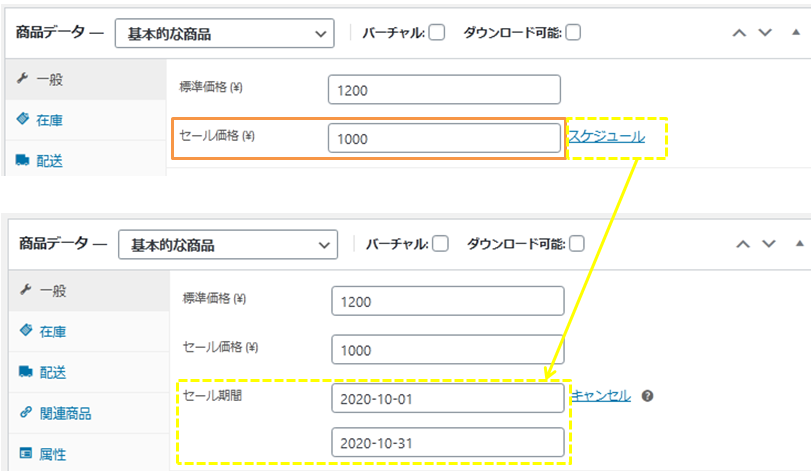Click move-down arrow in lower panel header
The width and height of the screenshot is (811, 471).
click(x=769, y=244)
